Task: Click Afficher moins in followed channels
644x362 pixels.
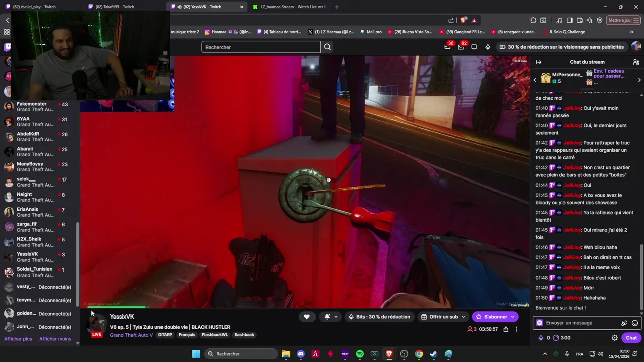Action: [55, 339]
